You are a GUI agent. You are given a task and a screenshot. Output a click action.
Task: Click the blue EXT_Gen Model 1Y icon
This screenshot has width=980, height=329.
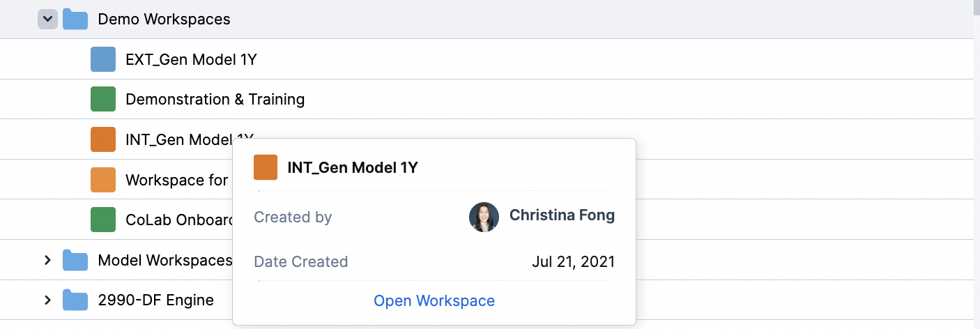pyautogui.click(x=103, y=60)
